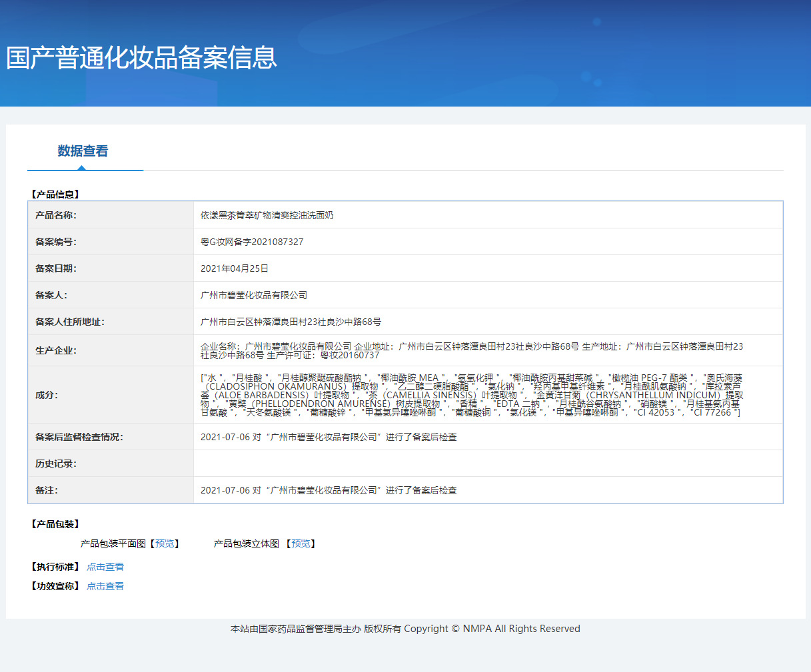
Task: Click the 生产企业 details cell
Action: pyautogui.click(x=488, y=350)
